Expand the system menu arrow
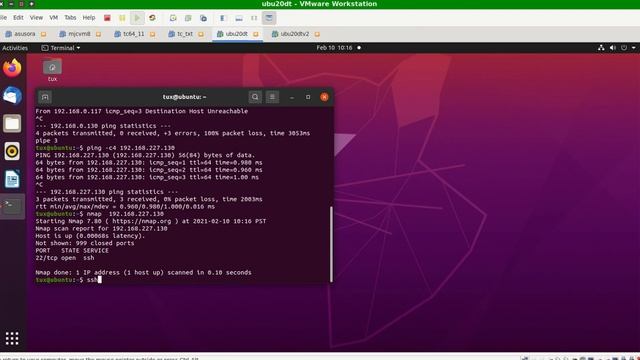 [633, 48]
